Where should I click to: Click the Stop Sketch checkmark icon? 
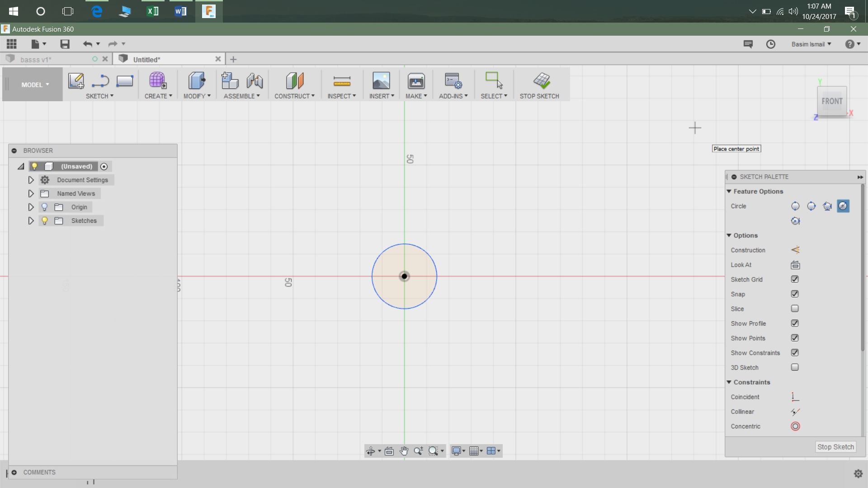tap(542, 80)
